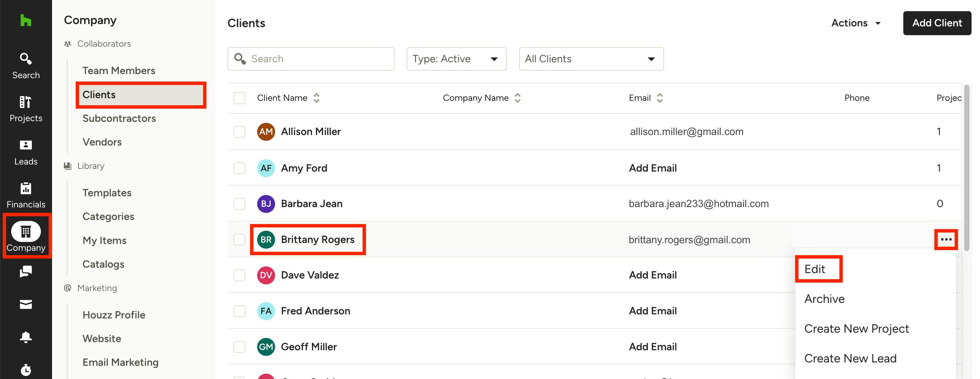Viewport: 980px width, 379px height.
Task: Expand the All Clients dropdown
Action: [x=591, y=59]
